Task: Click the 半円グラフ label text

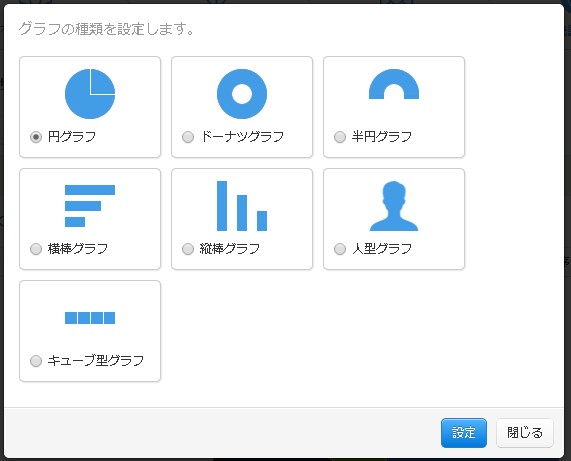Action: [x=382, y=137]
